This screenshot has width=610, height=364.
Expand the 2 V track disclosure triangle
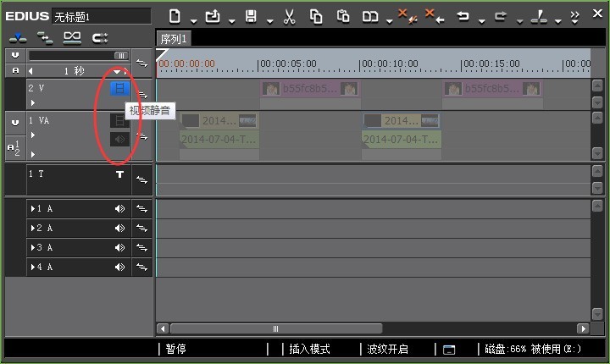point(33,103)
